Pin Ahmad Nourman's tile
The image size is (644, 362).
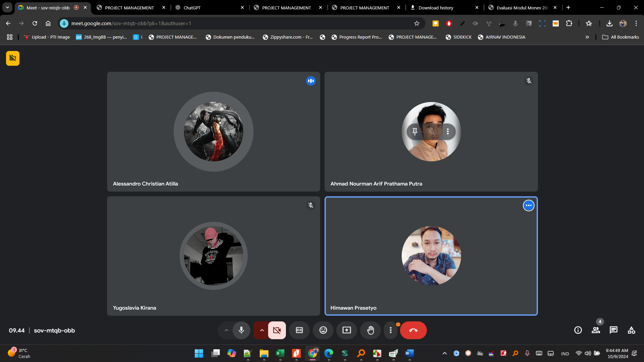[415, 132]
